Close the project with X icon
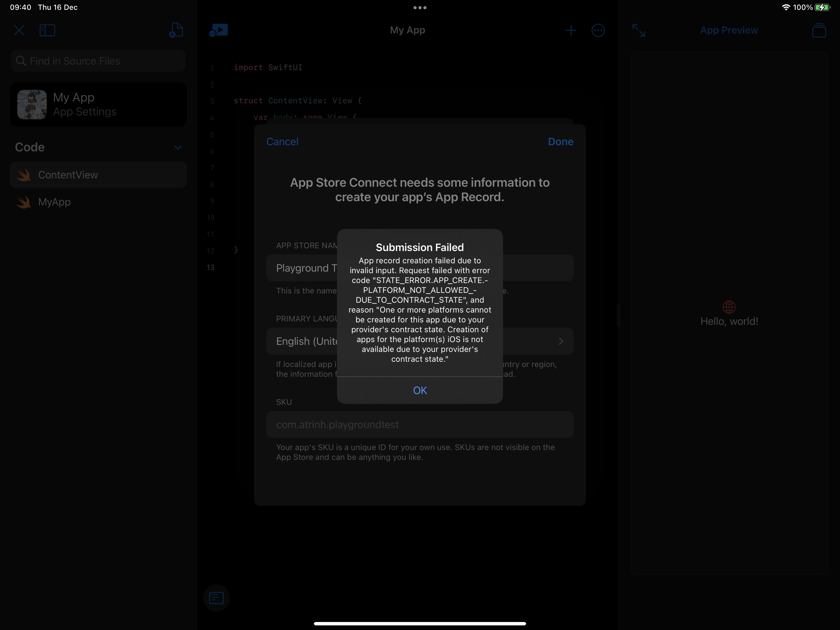 tap(19, 30)
